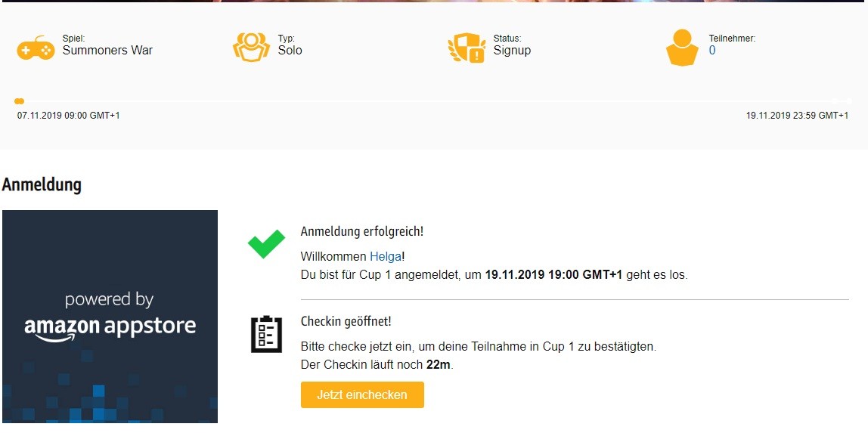This screenshot has width=868, height=433.
Task: Click the Teilnehmer person icon
Action: coord(681,48)
